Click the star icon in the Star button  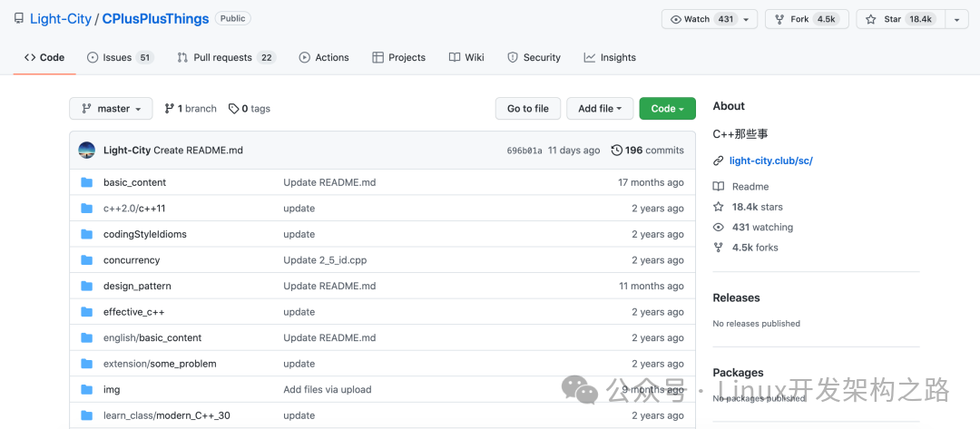pos(870,19)
